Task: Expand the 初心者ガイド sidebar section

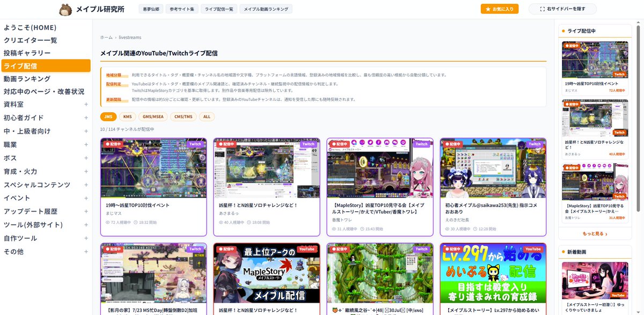Action: tap(86, 118)
